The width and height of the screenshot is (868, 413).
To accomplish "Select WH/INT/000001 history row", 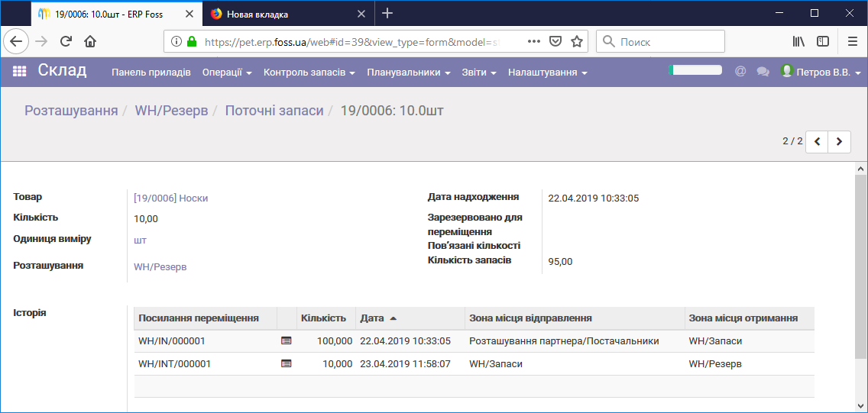I will point(474,364).
